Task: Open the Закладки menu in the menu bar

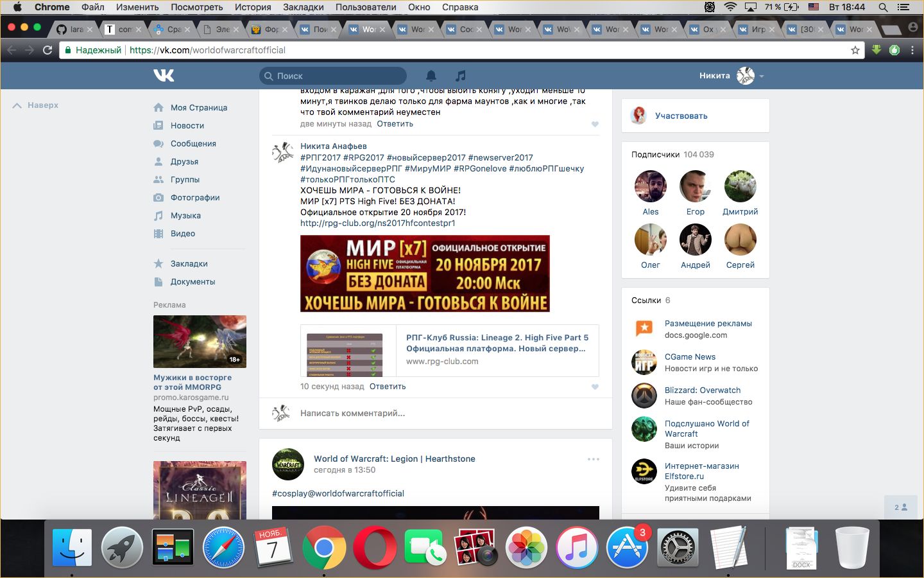Action: coord(303,7)
